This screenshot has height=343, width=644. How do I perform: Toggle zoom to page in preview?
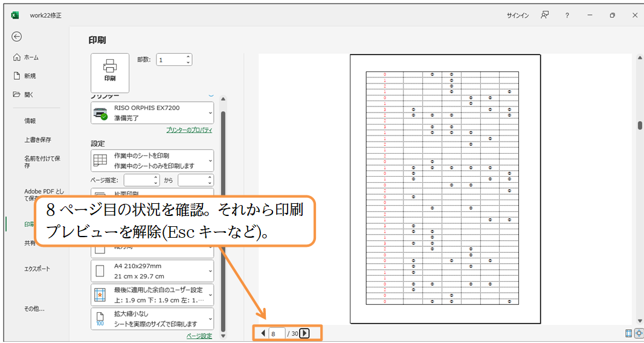click(639, 333)
